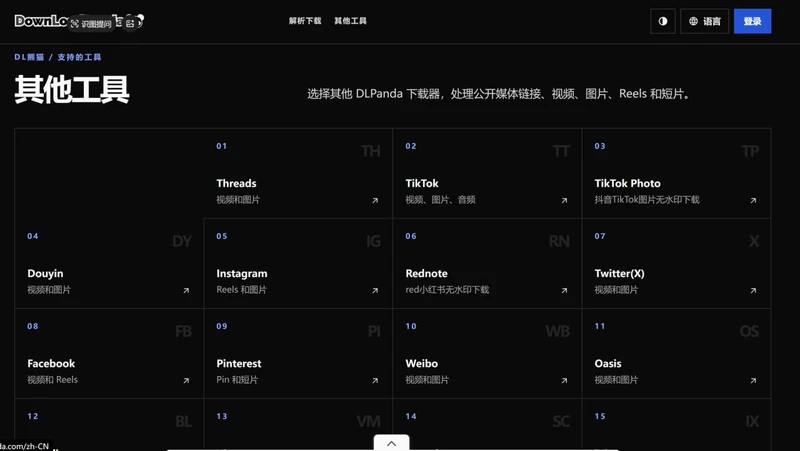Image resolution: width=800 pixels, height=451 pixels.
Task: Click the arrow icon on TikTok Photo card
Action: pos(753,201)
